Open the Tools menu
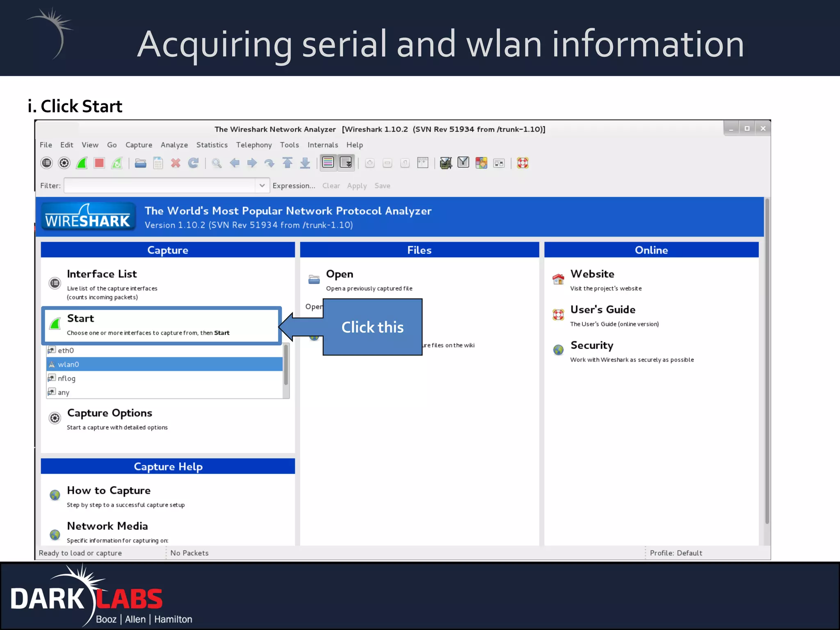Screen dimensions: 840x630 click(290, 145)
